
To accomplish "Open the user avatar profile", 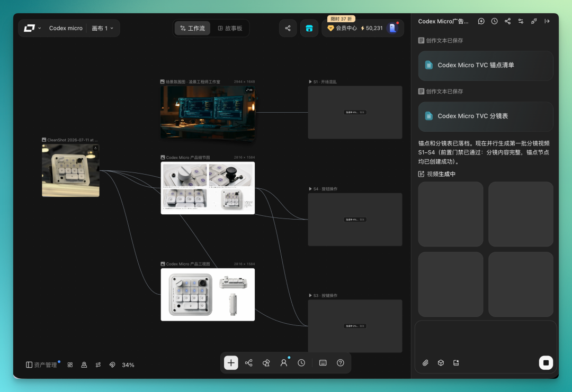I will coord(392,28).
